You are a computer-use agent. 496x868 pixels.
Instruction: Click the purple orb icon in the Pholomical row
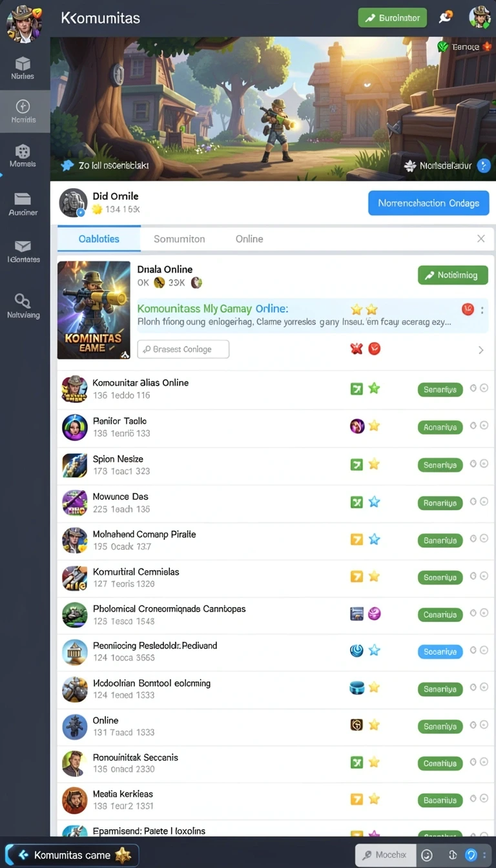(374, 614)
